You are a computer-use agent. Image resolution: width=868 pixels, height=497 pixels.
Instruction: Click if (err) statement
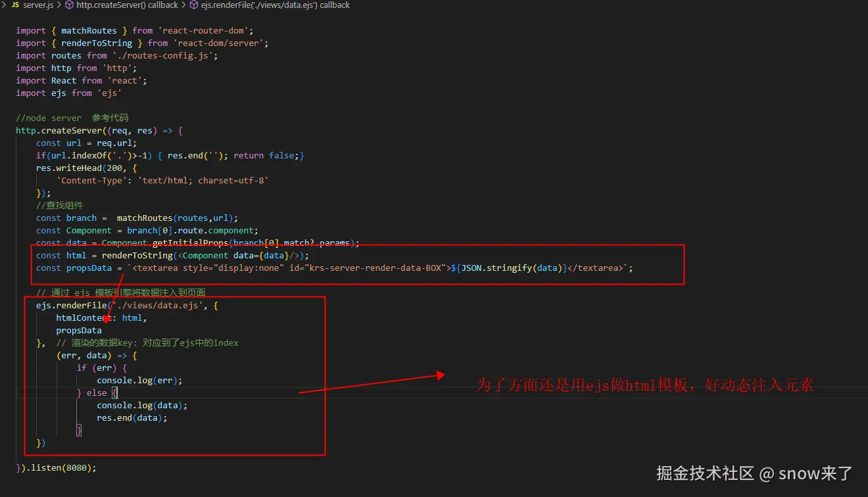(x=102, y=368)
